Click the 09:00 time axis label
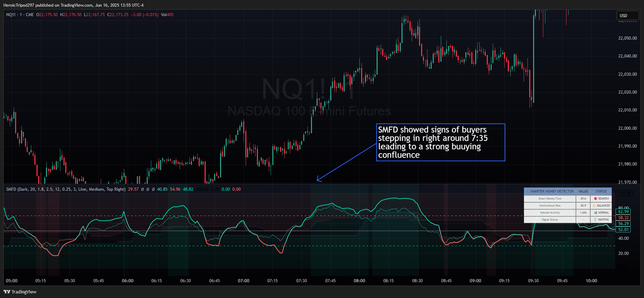644x298 pixels. pos(476,281)
